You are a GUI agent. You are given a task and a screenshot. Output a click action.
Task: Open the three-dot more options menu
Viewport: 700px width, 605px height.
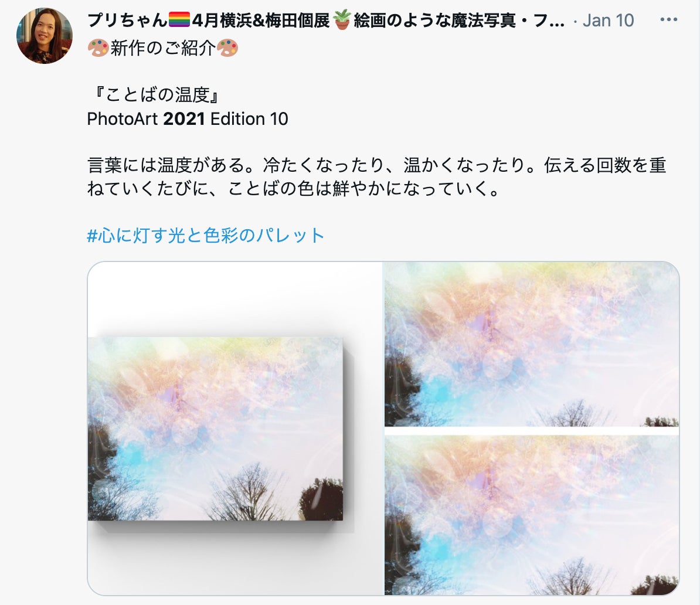point(668,20)
